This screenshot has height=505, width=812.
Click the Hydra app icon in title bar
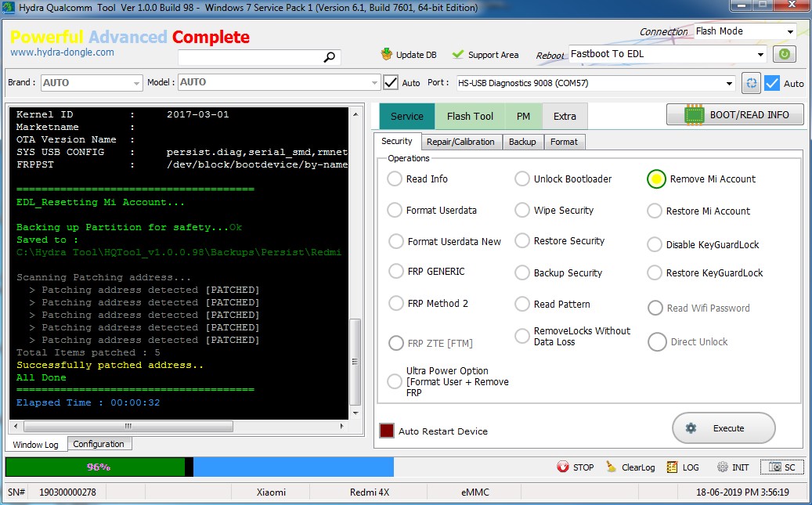pos(9,8)
